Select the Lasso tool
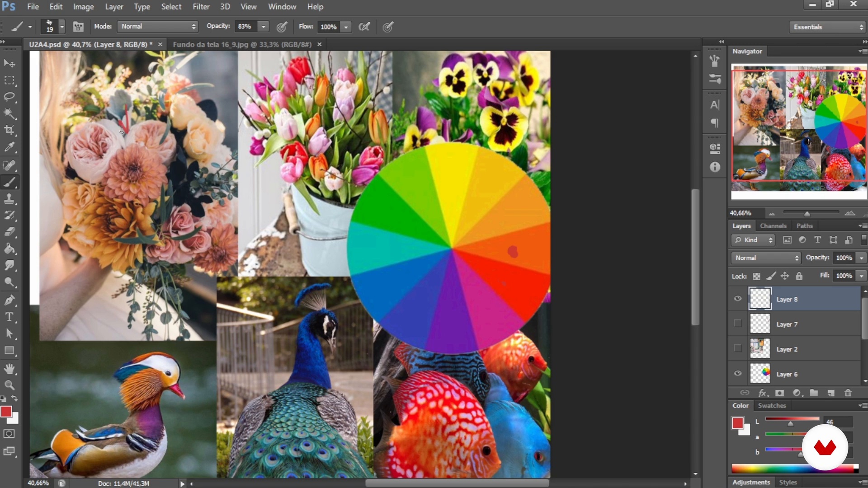 click(9, 97)
